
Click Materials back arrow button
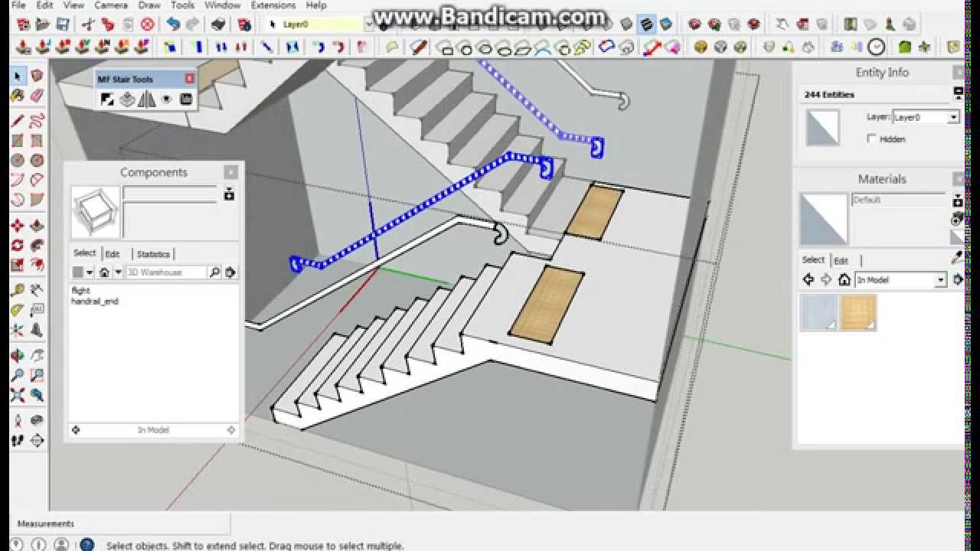tap(808, 280)
